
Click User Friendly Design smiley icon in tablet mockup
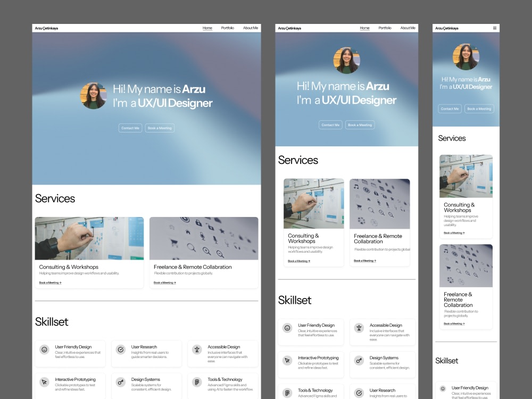click(287, 328)
